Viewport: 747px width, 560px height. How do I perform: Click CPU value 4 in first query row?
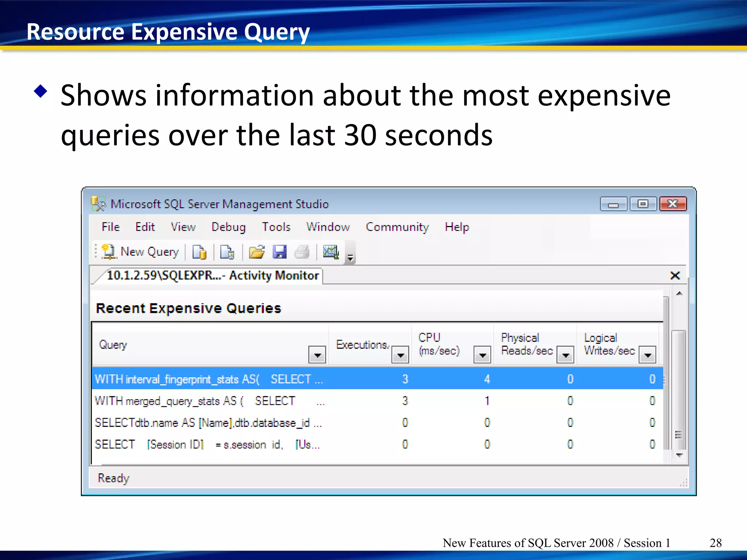coord(487,379)
